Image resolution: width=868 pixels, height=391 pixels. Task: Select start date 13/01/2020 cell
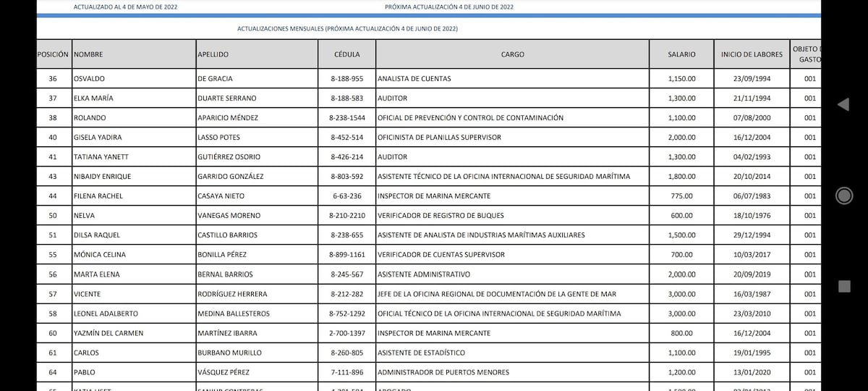pos(752,372)
